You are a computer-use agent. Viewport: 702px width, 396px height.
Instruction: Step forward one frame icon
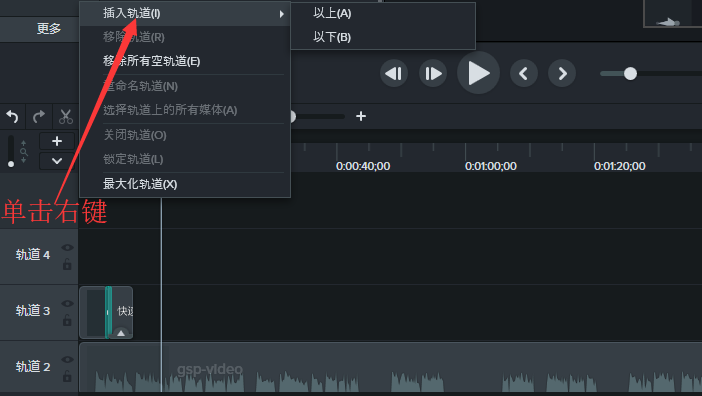pos(432,73)
